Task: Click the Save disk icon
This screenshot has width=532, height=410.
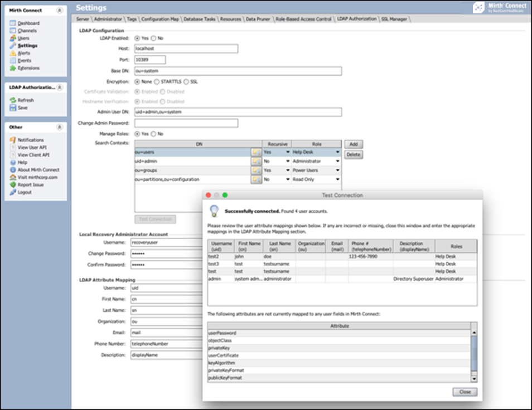Action: (x=13, y=108)
